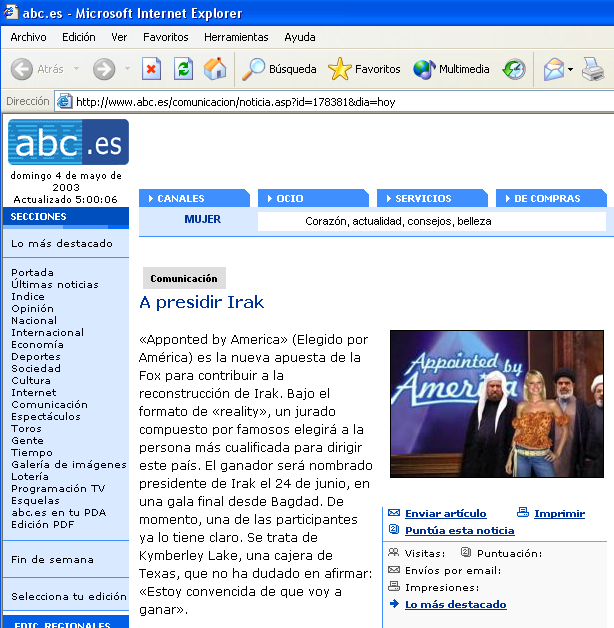Open the Multimedia toolbar button
The height and width of the screenshot is (628, 614).
tap(451, 69)
